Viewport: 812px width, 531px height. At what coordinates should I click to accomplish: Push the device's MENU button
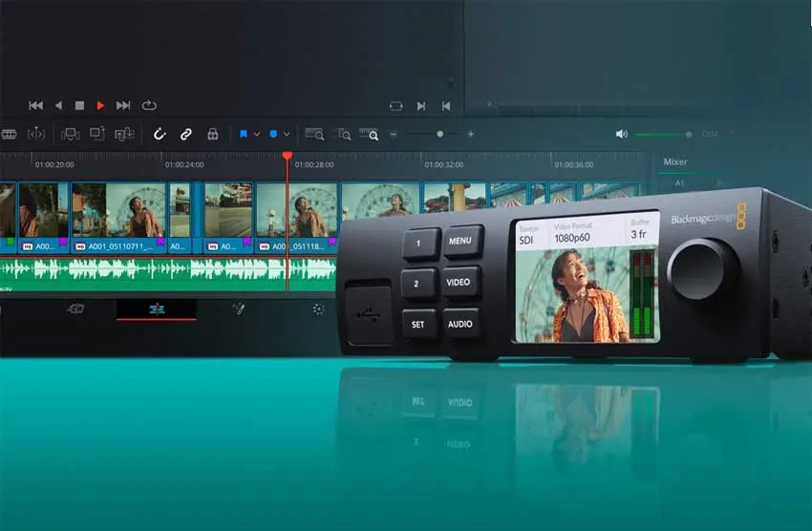pyautogui.click(x=462, y=241)
